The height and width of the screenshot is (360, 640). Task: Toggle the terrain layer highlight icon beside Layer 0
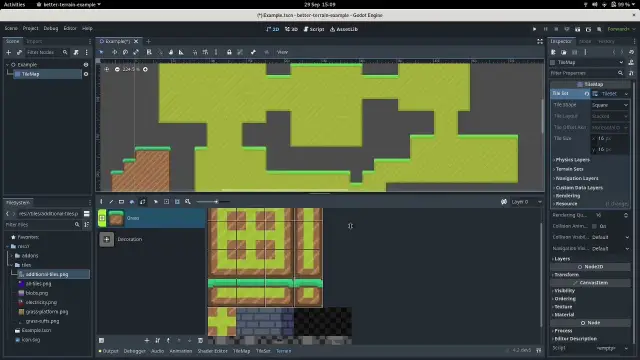pyautogui.click(x=504, y=202)
